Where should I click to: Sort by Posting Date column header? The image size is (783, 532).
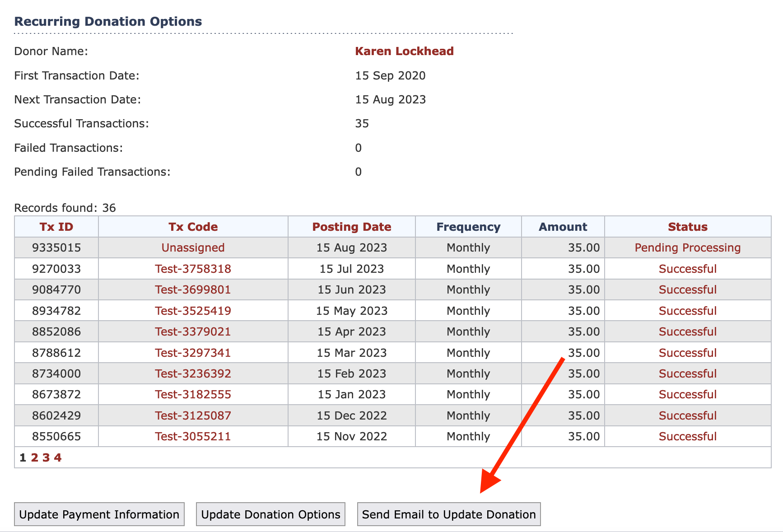(352, 227)
